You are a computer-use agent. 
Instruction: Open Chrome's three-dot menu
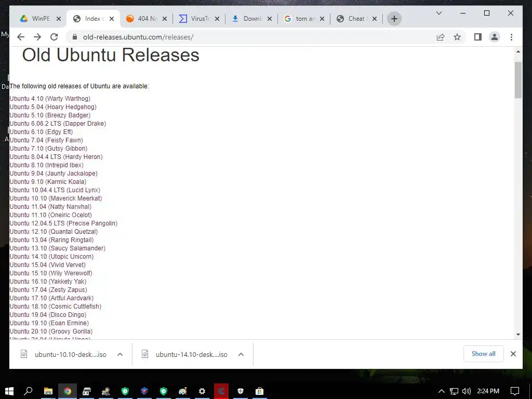tap(511, 37)
